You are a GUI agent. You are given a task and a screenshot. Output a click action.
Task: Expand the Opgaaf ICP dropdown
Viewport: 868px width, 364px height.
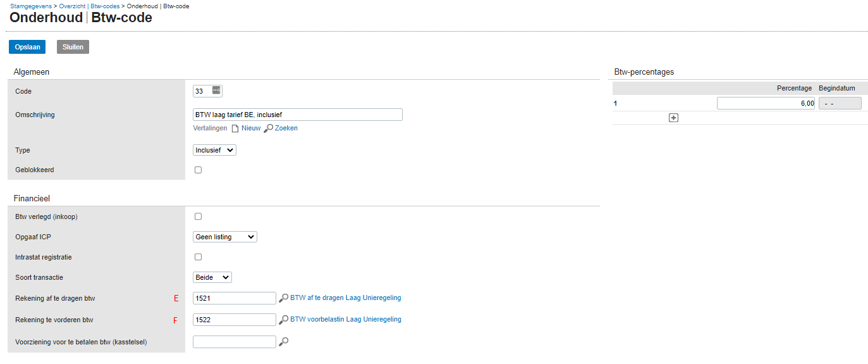click(x=225, y=237)
